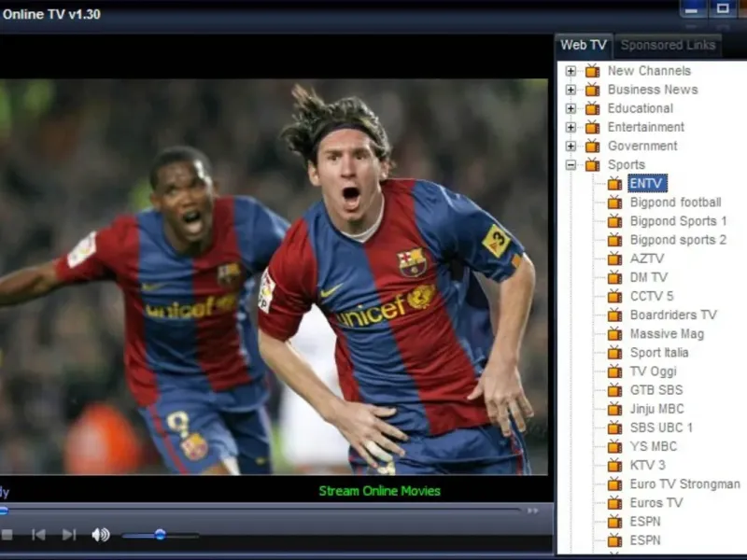The height and width of the screenshot is (560, 747).
Task: Click the KTV 3 channel icon
Action: 614,465
